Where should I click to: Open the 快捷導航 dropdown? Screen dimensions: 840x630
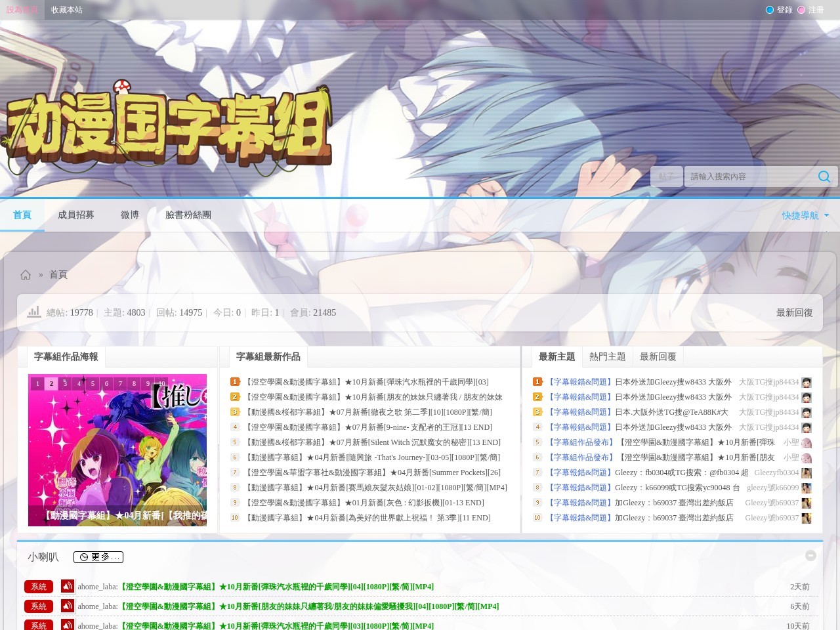tap(805, 215)
